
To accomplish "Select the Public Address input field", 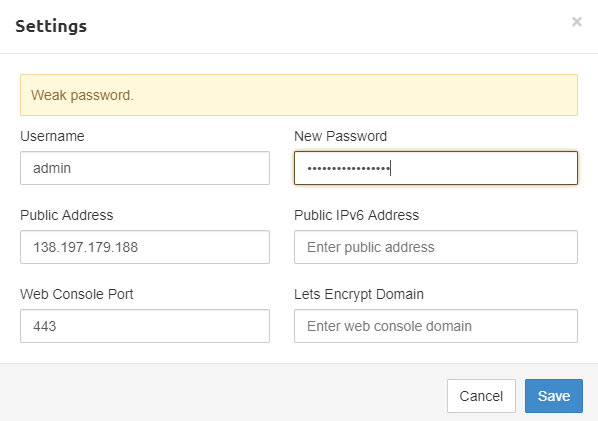I will pos(145,247).
